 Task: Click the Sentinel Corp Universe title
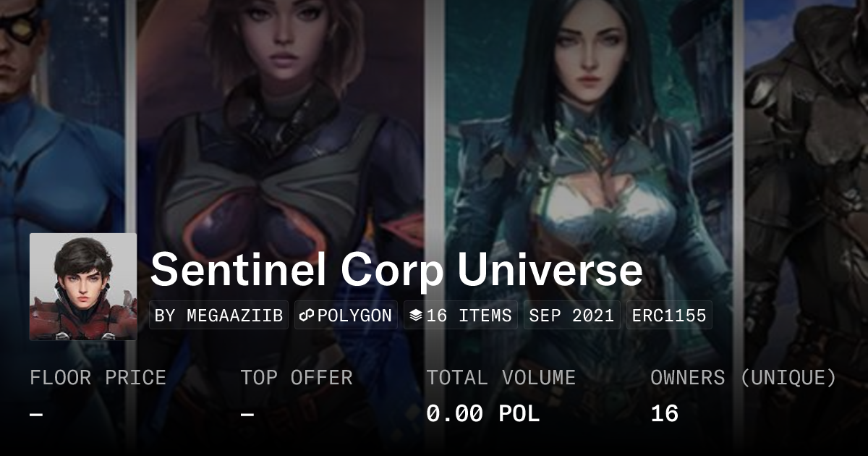click(x=396, y=269)
